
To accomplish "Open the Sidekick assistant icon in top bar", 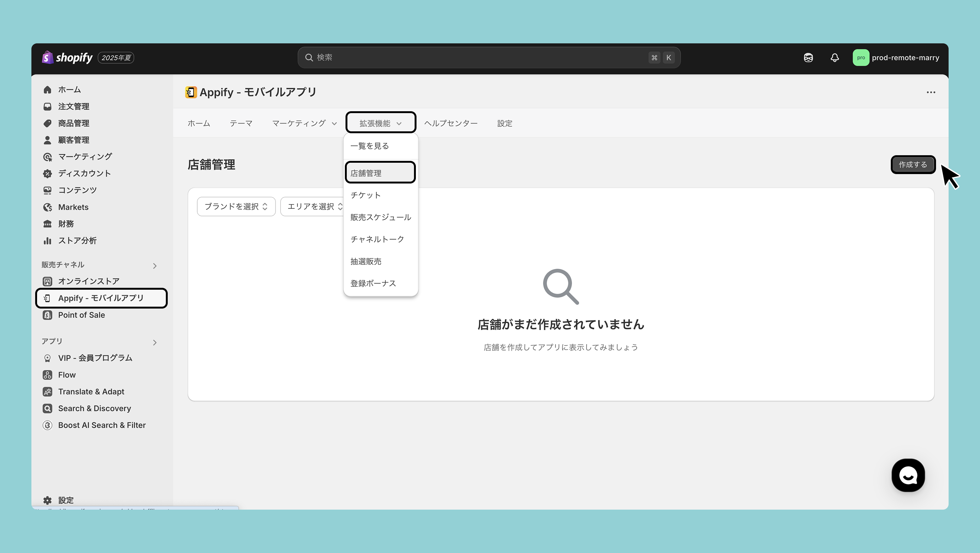I will pos(808,57).
